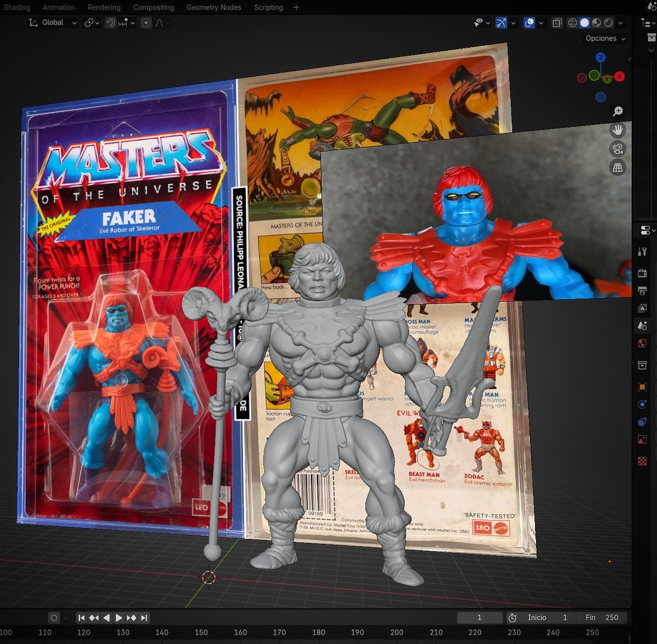Click the red X axis gizmo handle
Viewport: 657px width, 644px height.
pyautogui.click(x=620, y=76)
